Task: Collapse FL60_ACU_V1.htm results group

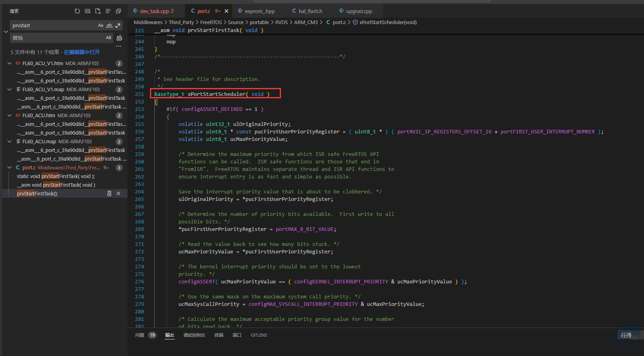Action: pyautogui.click(x=9, y=63)
